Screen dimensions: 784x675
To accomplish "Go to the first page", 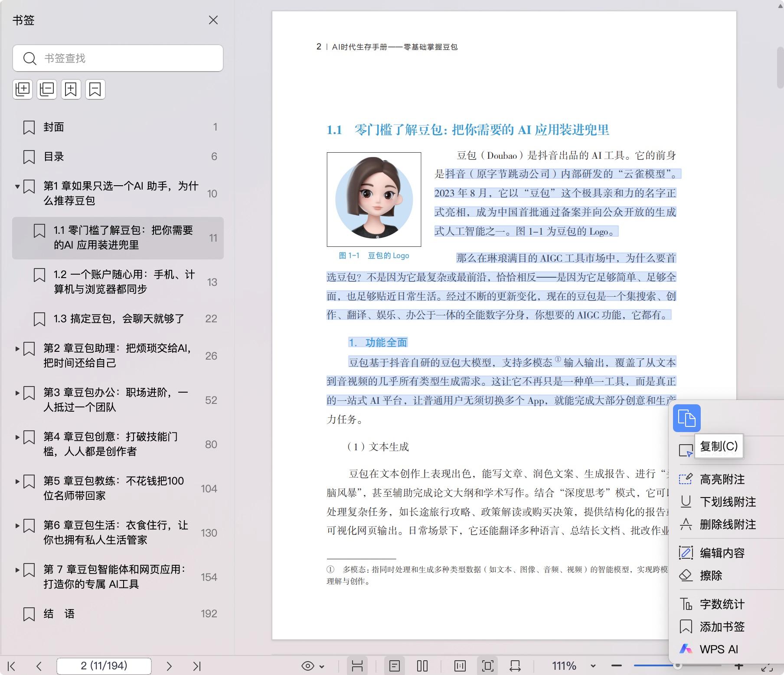I will 12,666.
